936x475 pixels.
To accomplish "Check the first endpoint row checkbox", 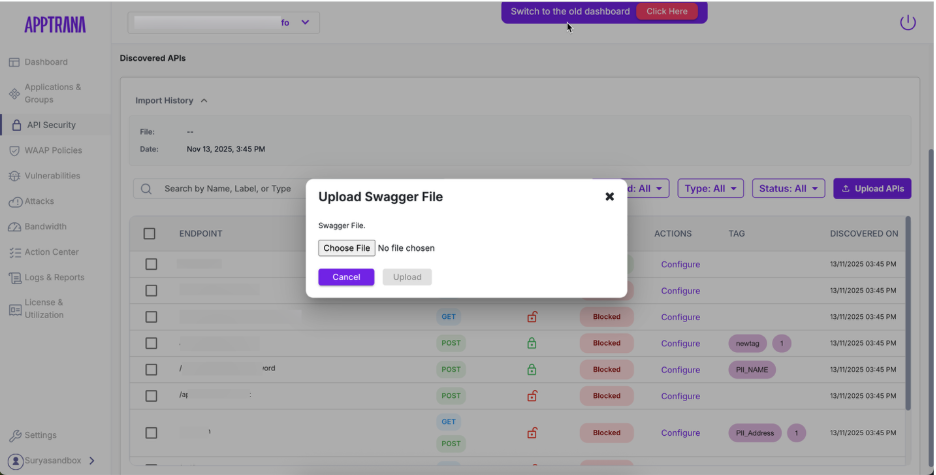I will pyautogui.click(x=151, y=264).
